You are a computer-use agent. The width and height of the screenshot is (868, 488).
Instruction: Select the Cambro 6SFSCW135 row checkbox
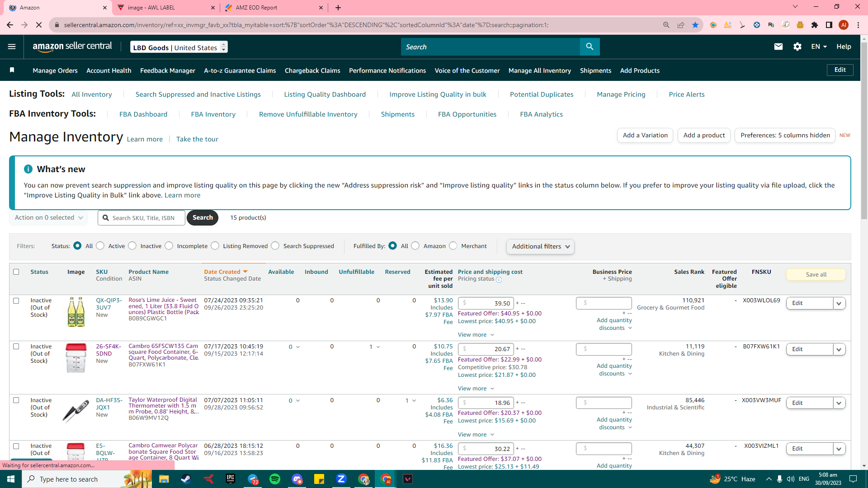point(16,347)
